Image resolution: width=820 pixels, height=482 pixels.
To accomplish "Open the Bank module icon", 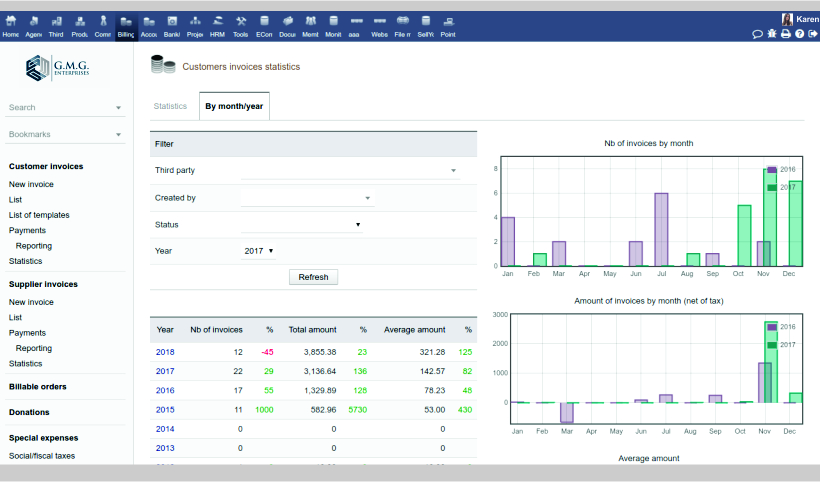I will [x=172, y=24].
